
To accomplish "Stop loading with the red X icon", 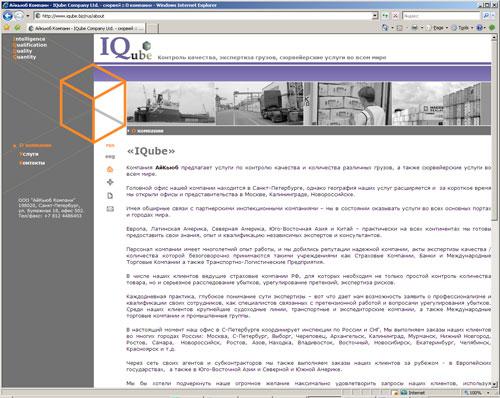I will pyautogui.click(x=395, y=16).
